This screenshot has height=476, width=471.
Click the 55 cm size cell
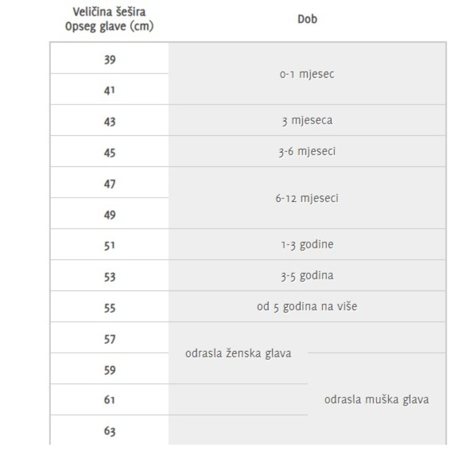110,308
